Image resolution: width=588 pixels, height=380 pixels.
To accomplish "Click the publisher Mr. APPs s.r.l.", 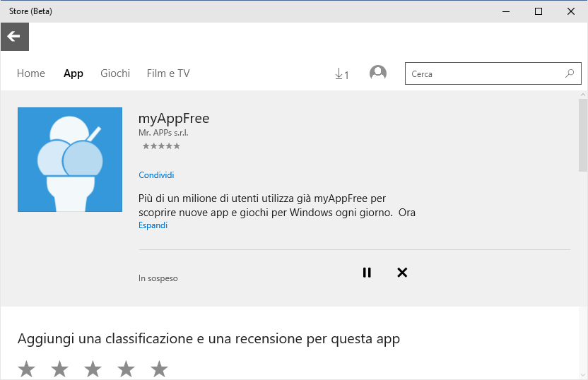I will point(163,133).
